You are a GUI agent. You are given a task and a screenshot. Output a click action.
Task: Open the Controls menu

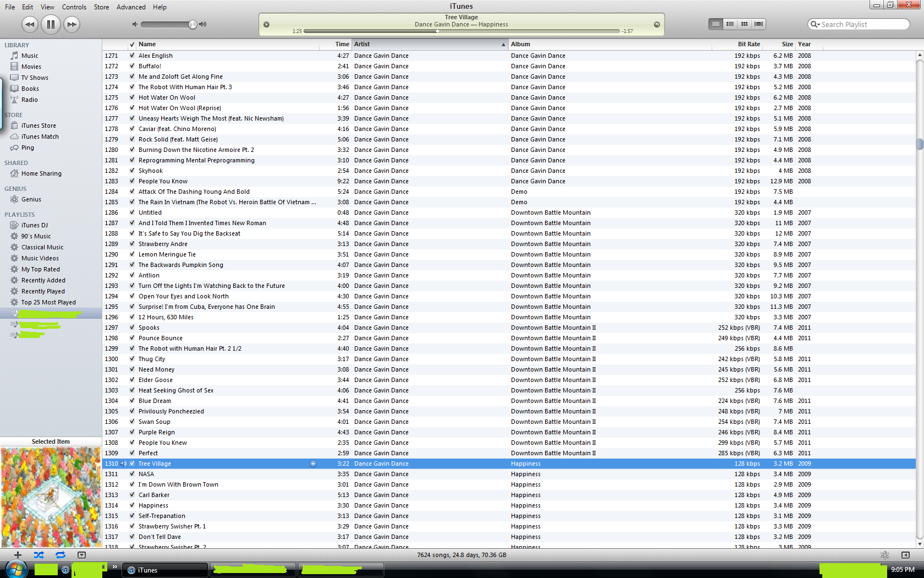coord(74,7)
